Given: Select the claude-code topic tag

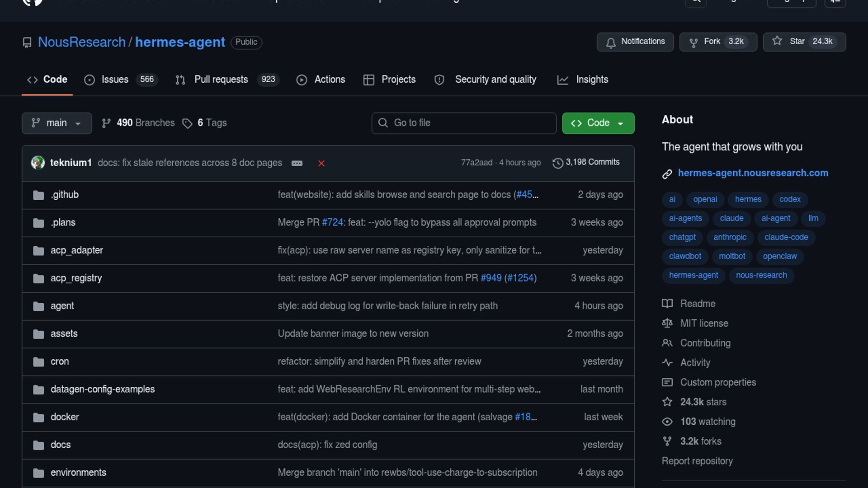Looking at the screenshot, I should [786, 237].
